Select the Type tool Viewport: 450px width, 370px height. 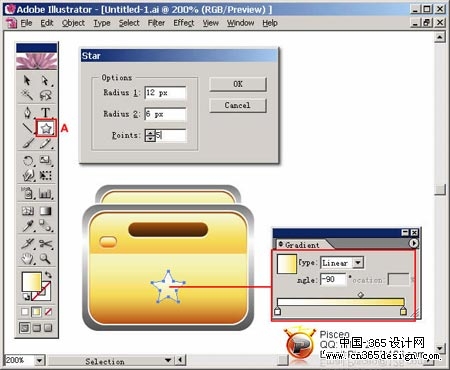pyautogui.click(x=46, y=112)
